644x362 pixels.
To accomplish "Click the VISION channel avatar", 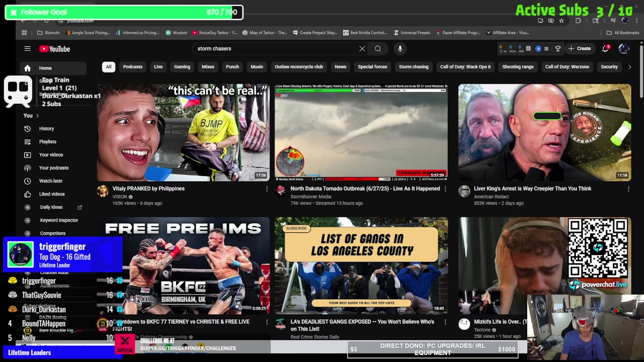I will point(103,191).
